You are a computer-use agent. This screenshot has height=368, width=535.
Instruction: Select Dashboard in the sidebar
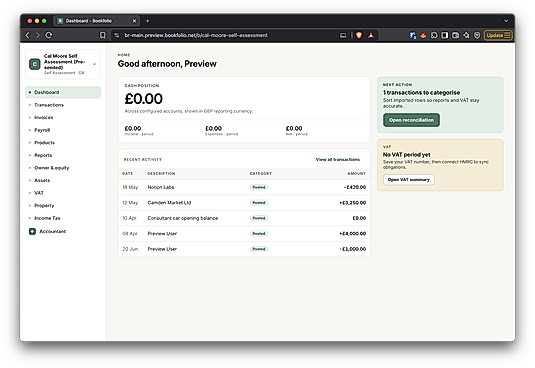[63, 92]
